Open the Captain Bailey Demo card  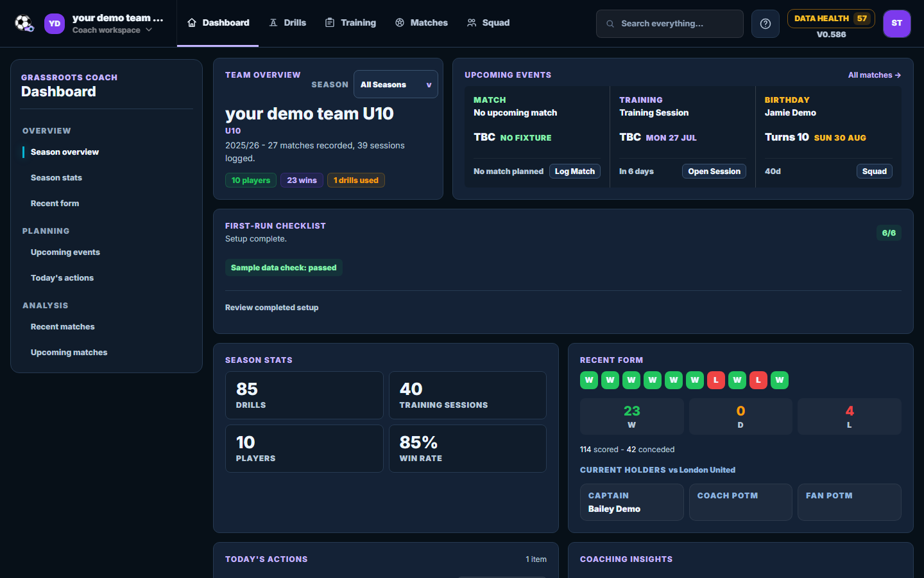pos(632,502)
